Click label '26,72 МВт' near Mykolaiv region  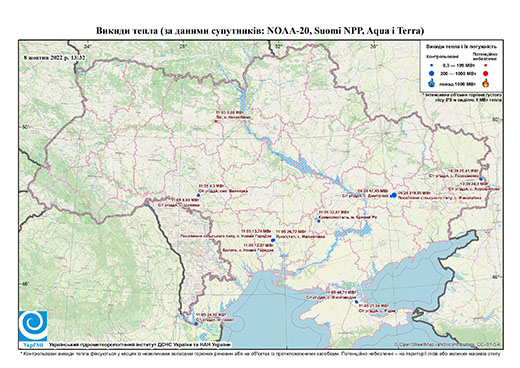(x=291, y=231)
